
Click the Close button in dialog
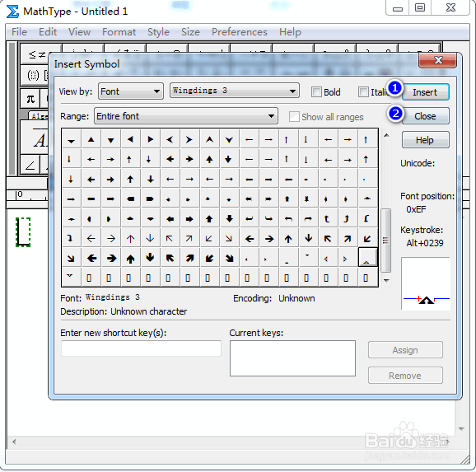click(x=425, y=116)
